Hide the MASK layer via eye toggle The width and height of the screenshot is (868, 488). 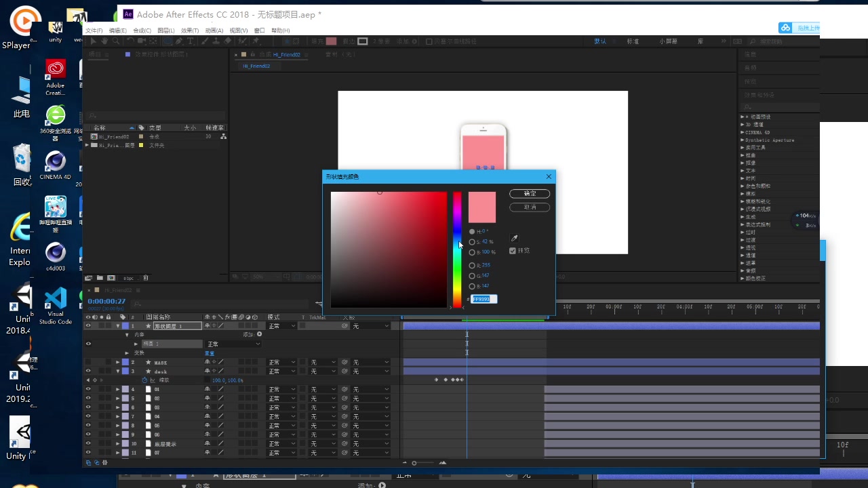click(x=87, y=363)
